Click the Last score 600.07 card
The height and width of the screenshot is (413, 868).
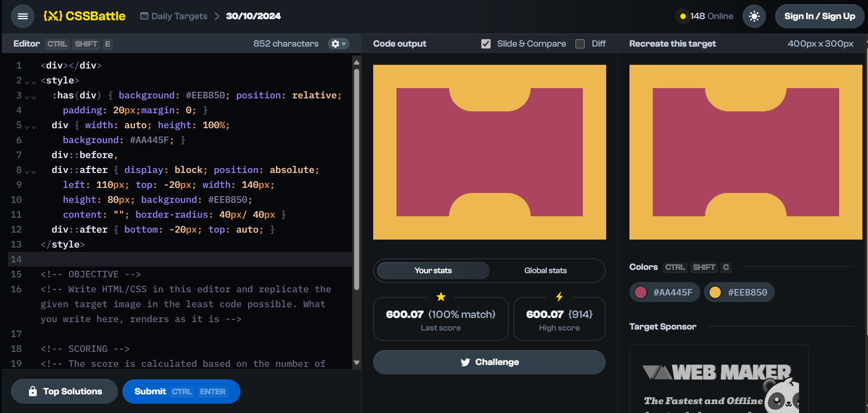coord(441,319)
